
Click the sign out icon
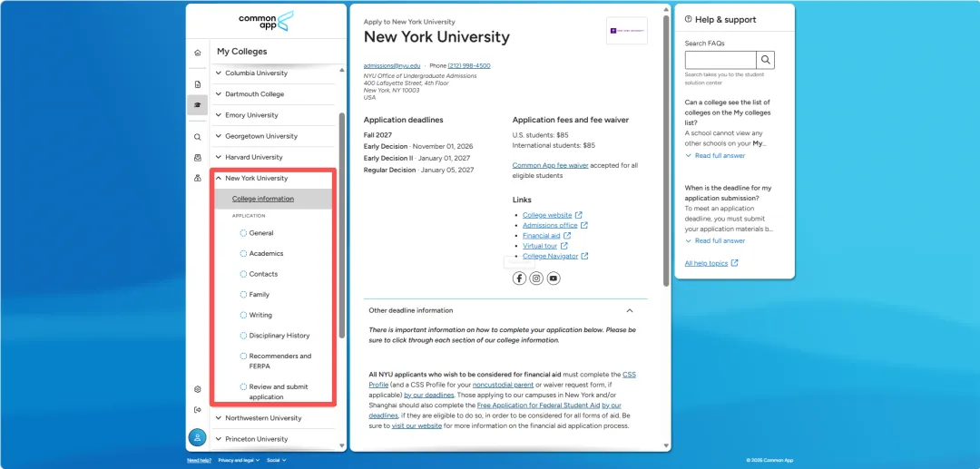198,410
